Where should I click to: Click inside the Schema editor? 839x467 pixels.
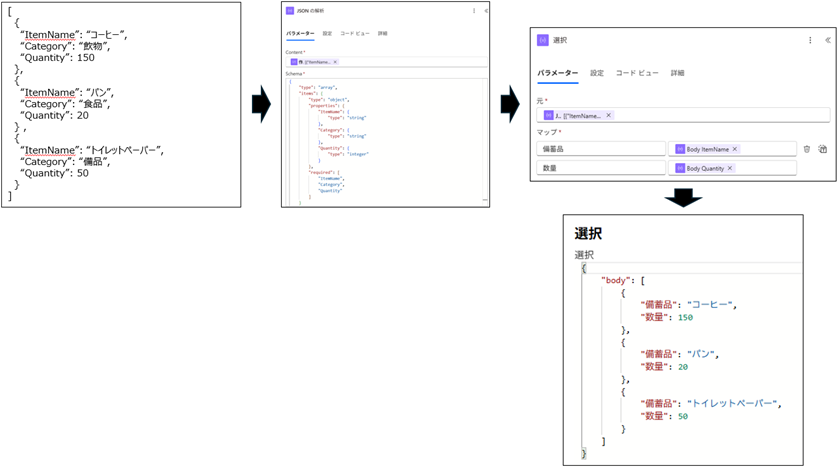click(386, 142)
